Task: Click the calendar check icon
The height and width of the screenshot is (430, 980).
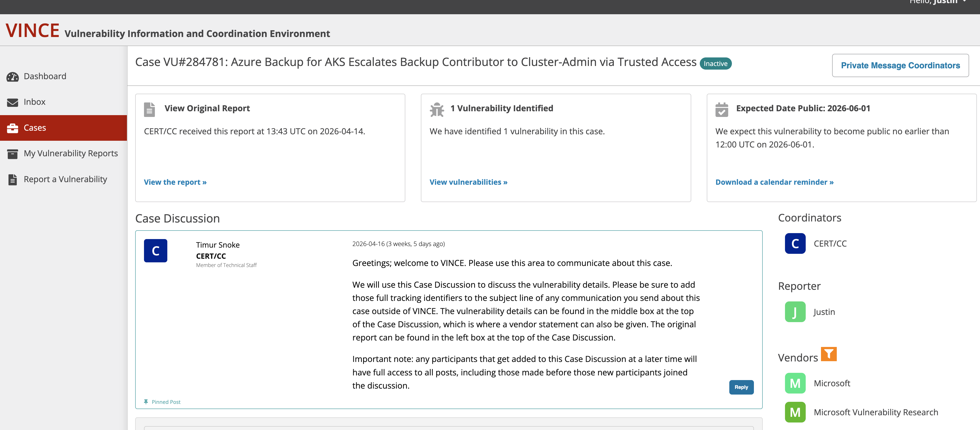Action: 722,109
